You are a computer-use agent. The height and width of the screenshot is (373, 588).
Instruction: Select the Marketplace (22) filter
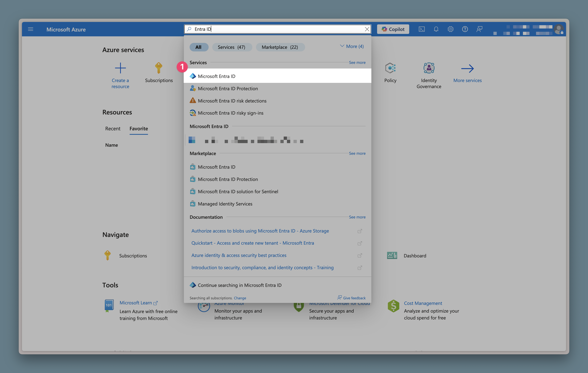280,47
